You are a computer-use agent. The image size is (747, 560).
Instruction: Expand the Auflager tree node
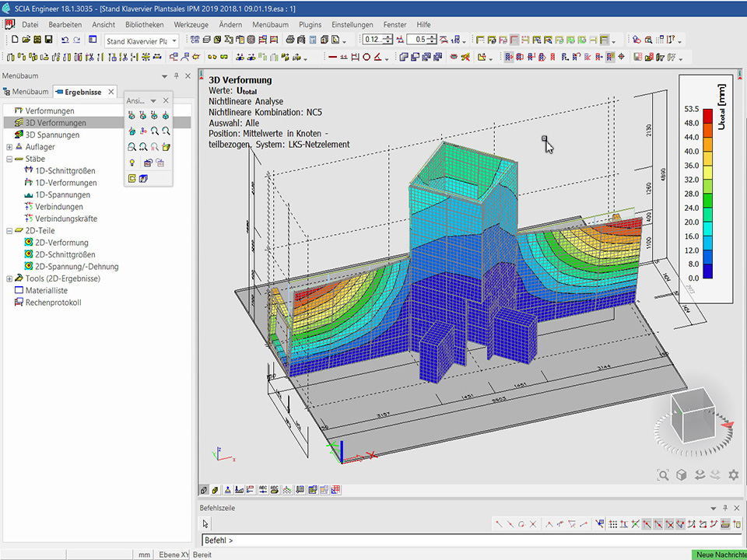(9, 147)
